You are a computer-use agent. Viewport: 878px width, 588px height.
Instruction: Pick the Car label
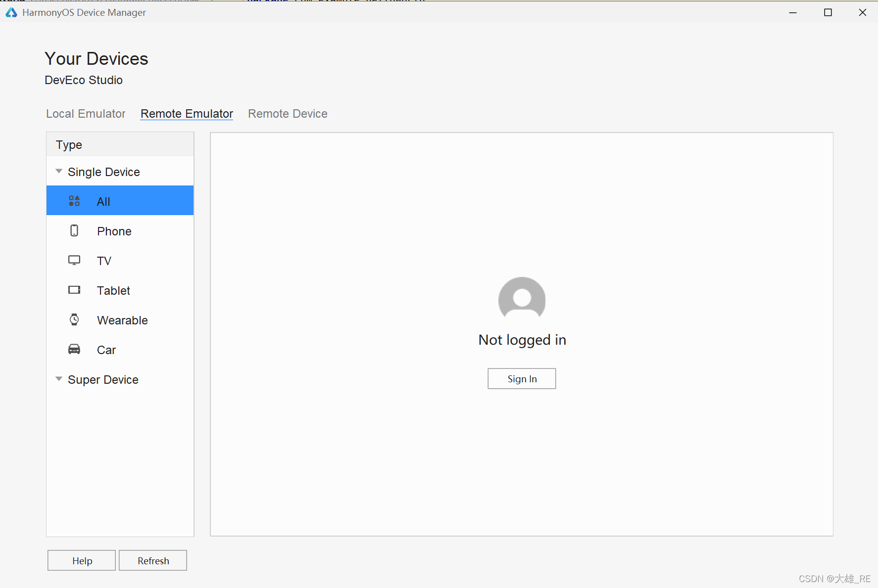coord(106,350)
